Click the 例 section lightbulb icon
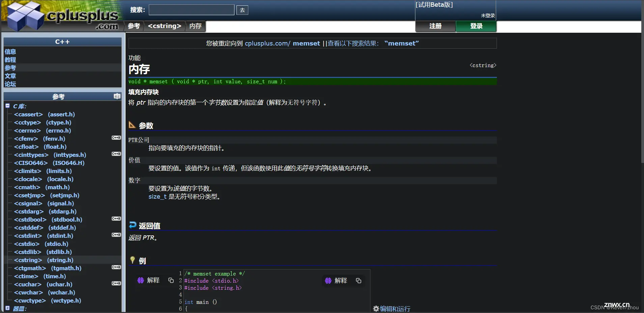 133,260
